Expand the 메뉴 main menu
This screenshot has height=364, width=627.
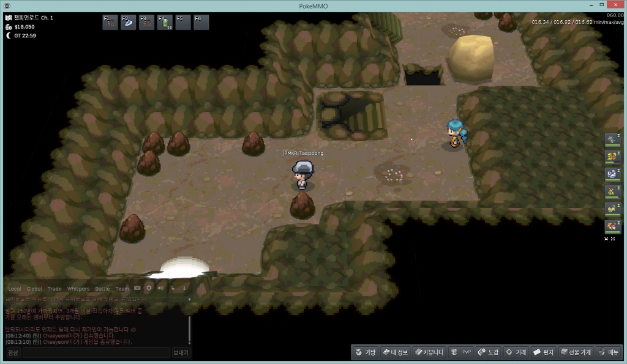(609, 352)
